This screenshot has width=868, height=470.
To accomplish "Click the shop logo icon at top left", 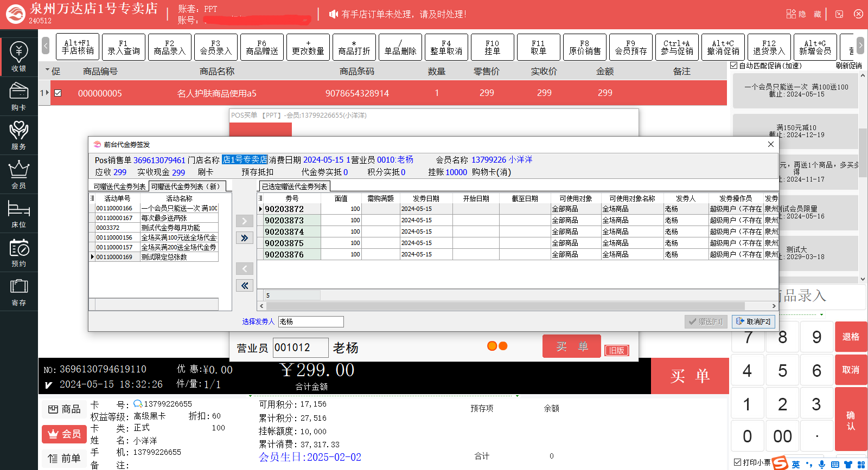I will tap(15, 14).
